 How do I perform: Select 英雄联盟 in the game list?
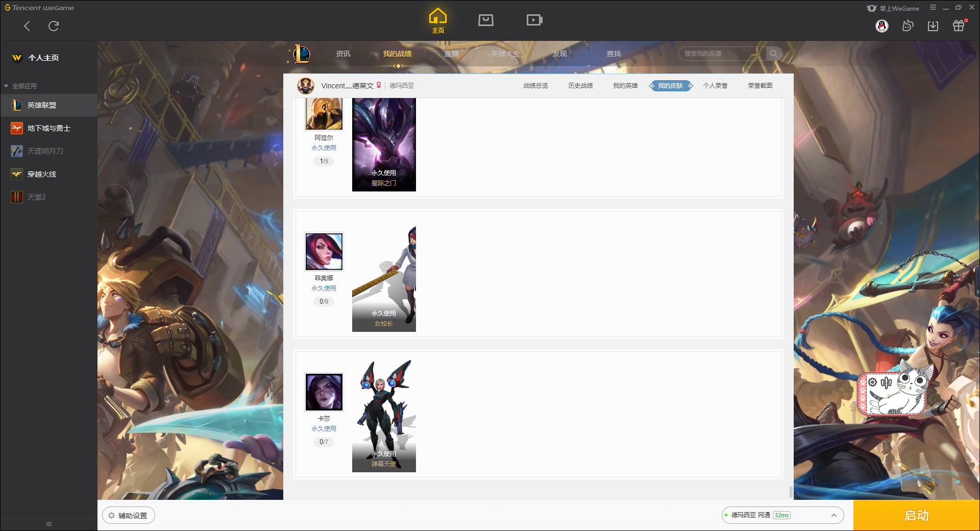(48, 105)
